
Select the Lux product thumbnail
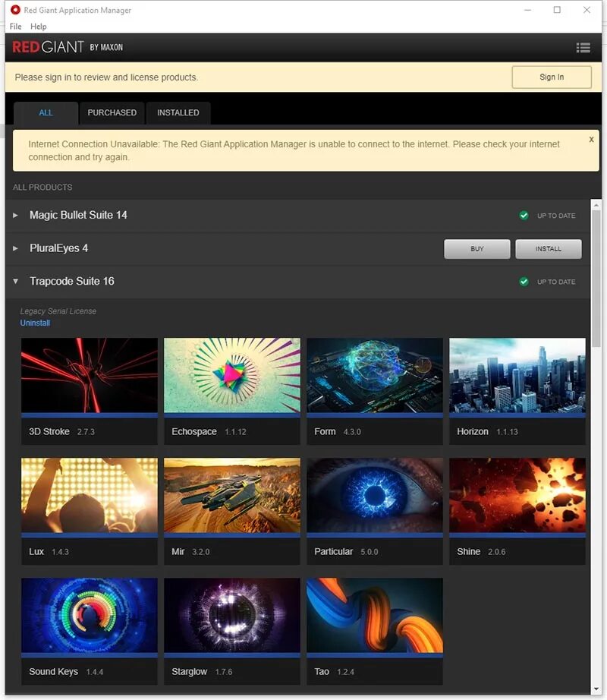tap(90, 495)
